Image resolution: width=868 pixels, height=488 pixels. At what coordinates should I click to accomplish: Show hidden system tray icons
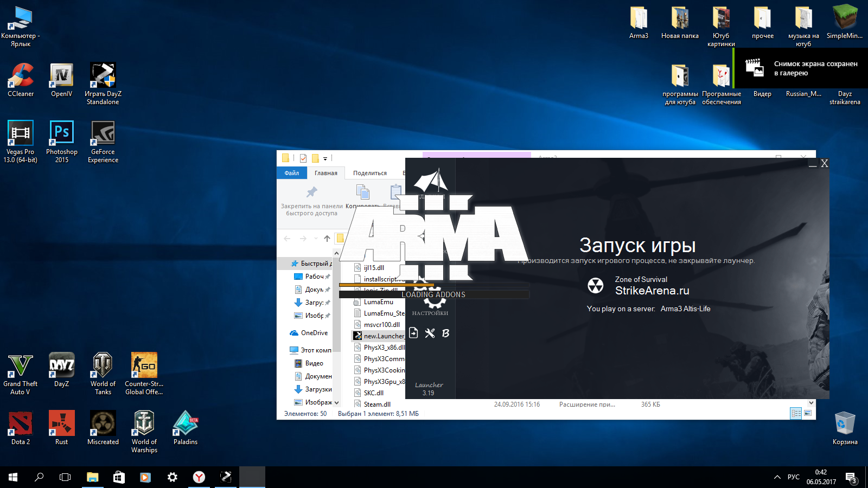point(777,477)
